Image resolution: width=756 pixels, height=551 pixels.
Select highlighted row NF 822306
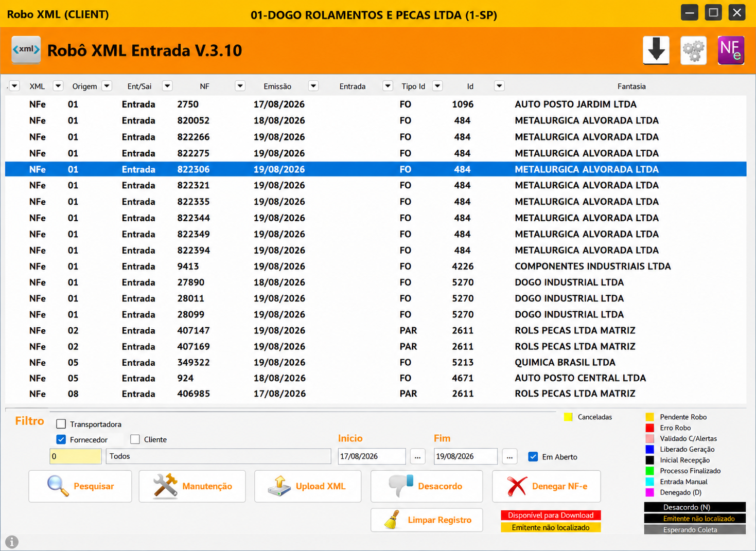[x=376, y=169]
